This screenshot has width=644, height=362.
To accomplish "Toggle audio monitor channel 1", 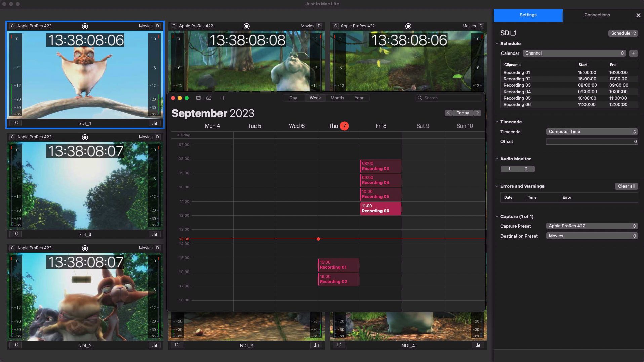I will 509,169.
